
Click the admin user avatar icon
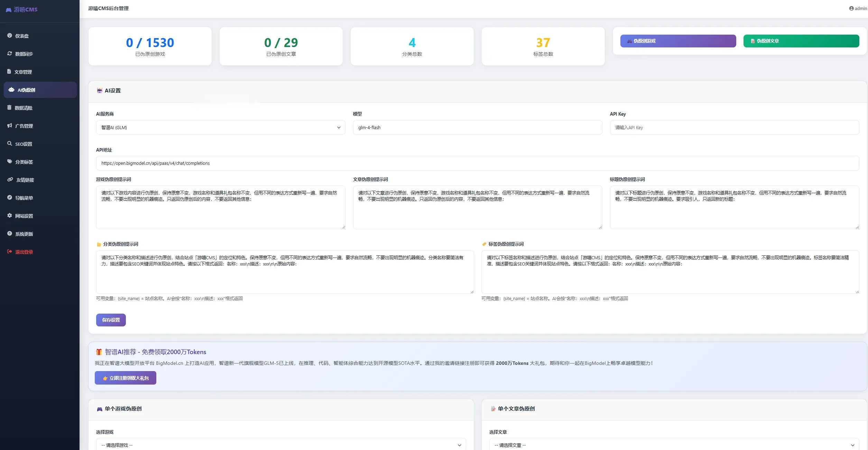pos(851,8)
